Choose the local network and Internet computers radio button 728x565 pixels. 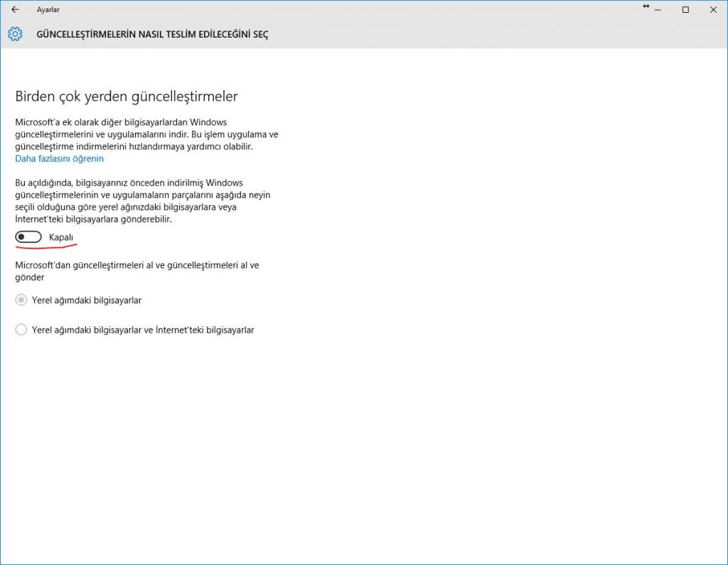click(21, 330)
